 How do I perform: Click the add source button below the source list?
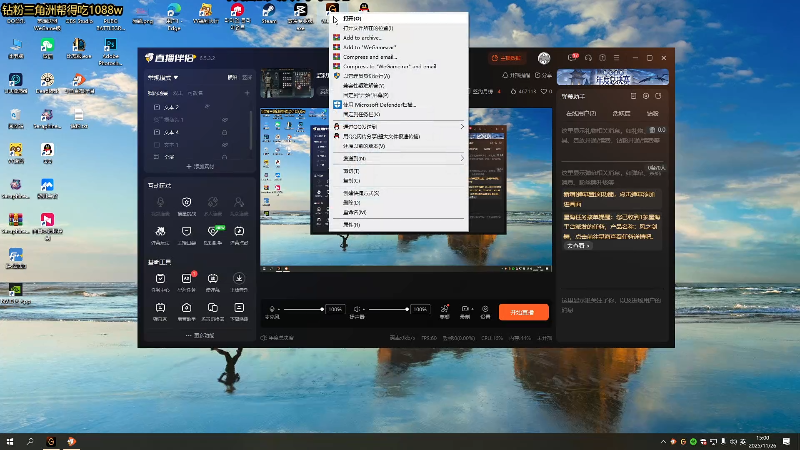click(x=200, y=166)
